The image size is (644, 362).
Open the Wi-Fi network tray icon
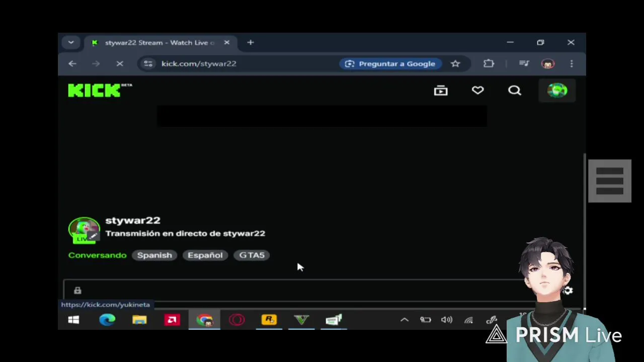point(468,320)
